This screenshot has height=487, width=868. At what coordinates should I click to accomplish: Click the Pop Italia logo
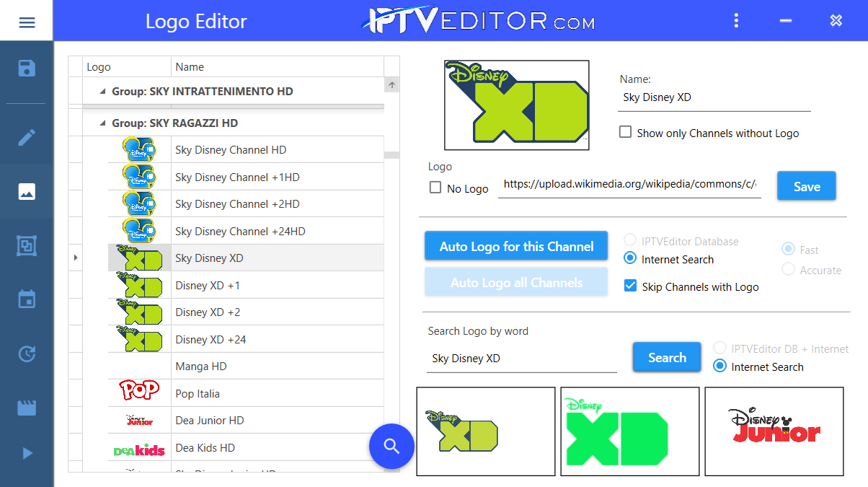click(x=139, y=390)
